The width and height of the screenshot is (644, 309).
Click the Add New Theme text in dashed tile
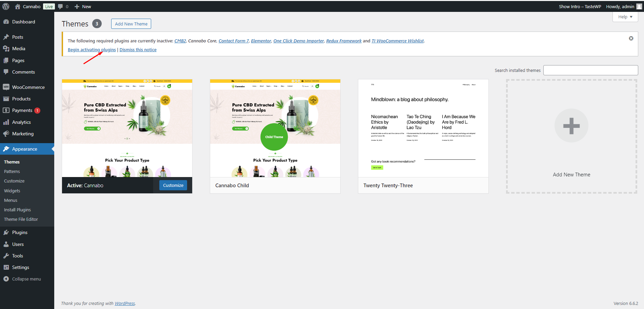coord(571,174)
